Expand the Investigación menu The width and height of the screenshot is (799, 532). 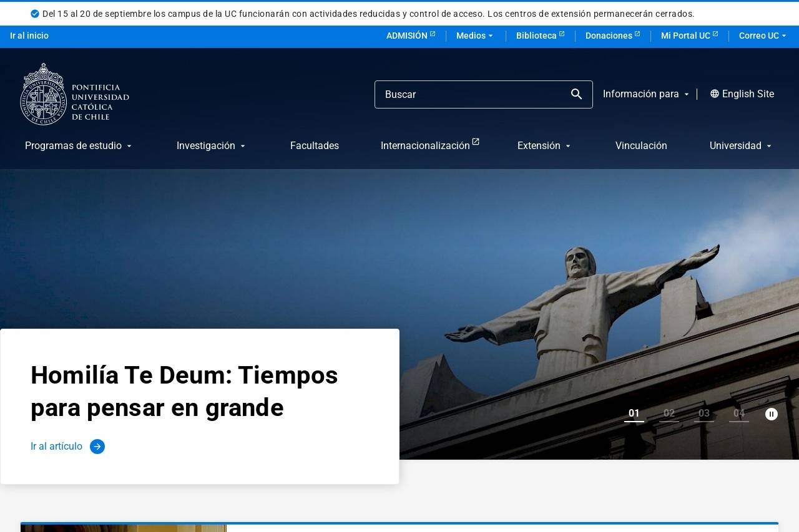(x=211, y=146)
